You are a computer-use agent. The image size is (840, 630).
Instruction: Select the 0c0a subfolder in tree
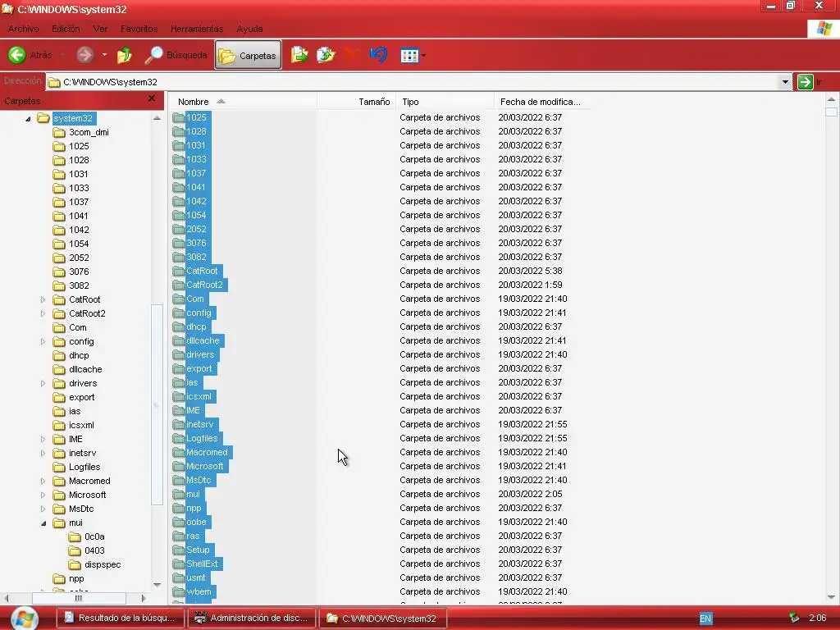(x=94, y=536)
